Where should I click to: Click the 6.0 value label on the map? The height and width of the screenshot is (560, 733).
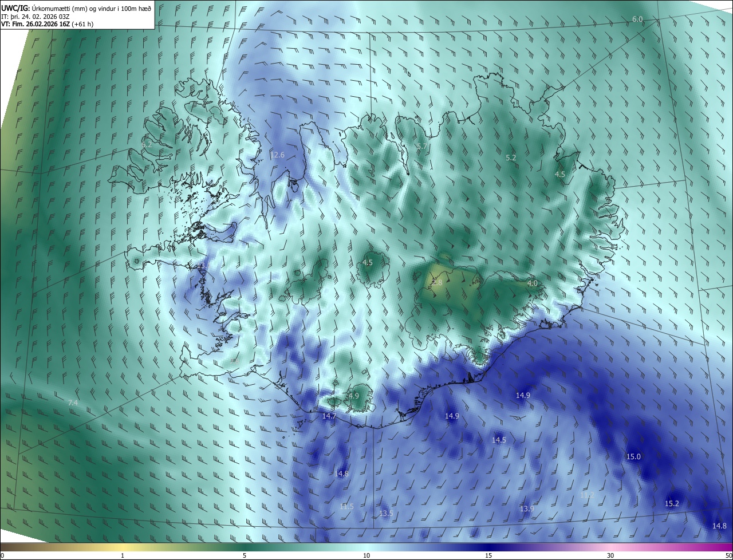[x=637, y=19]
